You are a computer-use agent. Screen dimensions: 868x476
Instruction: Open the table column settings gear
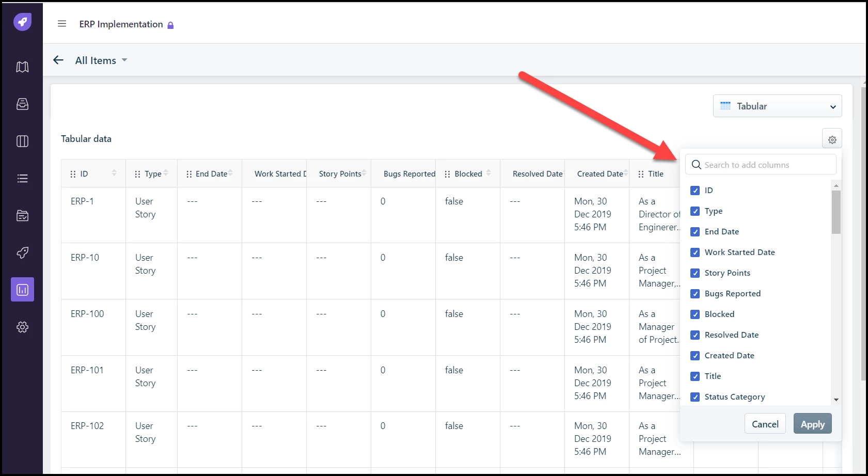pos(832,139)
